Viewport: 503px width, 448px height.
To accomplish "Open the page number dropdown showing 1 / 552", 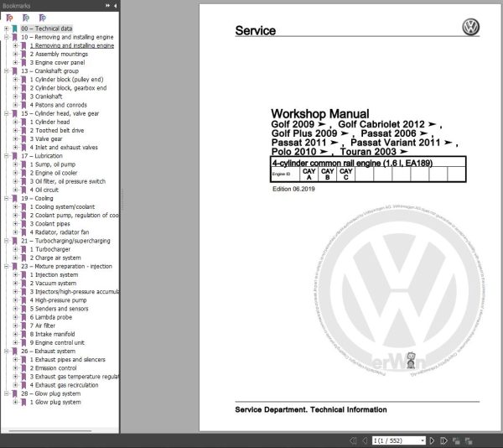I will point(423,440).
